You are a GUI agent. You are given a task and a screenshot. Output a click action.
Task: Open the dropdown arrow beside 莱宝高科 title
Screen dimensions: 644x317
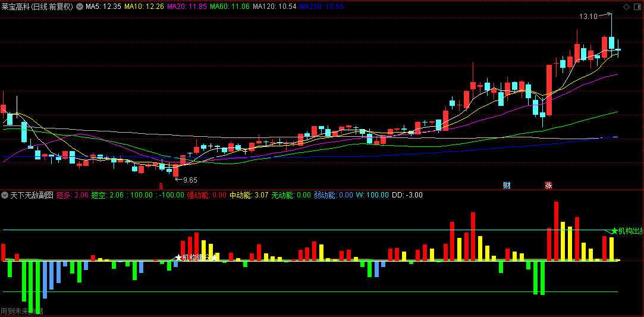[79, 7]
